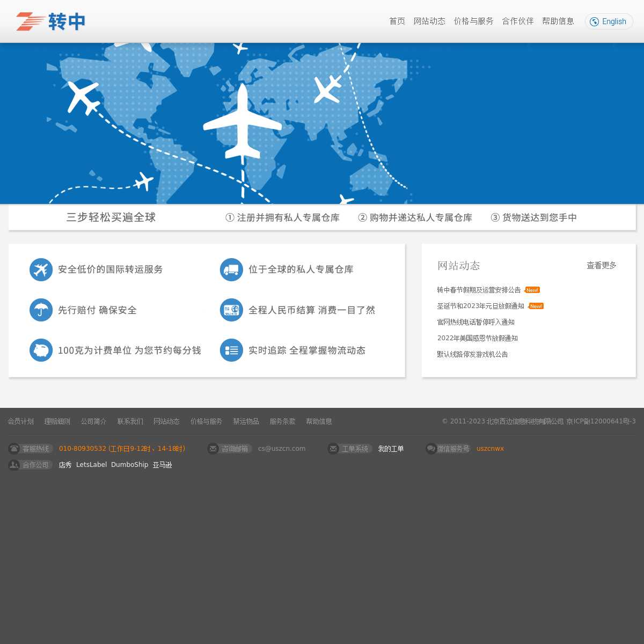Click the 先行赔付 确保安全 feature text
This screenshot has height=644, width=644.
[x=97, y=310]
